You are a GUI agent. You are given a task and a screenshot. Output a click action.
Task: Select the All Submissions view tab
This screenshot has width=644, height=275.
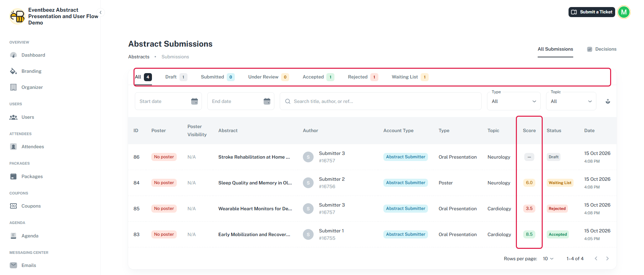tap(555, 49)
